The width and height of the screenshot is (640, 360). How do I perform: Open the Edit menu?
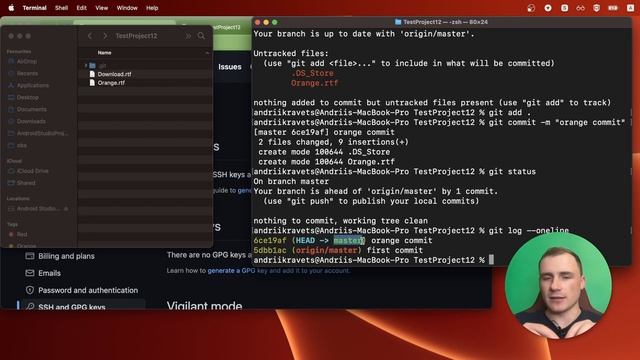pyautogui.click(x=82, y=8)
